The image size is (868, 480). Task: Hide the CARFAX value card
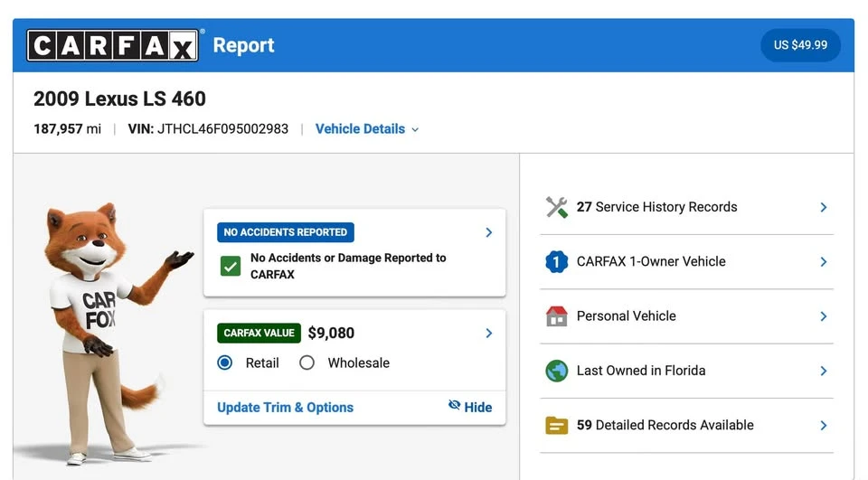[x=470, y=407]
